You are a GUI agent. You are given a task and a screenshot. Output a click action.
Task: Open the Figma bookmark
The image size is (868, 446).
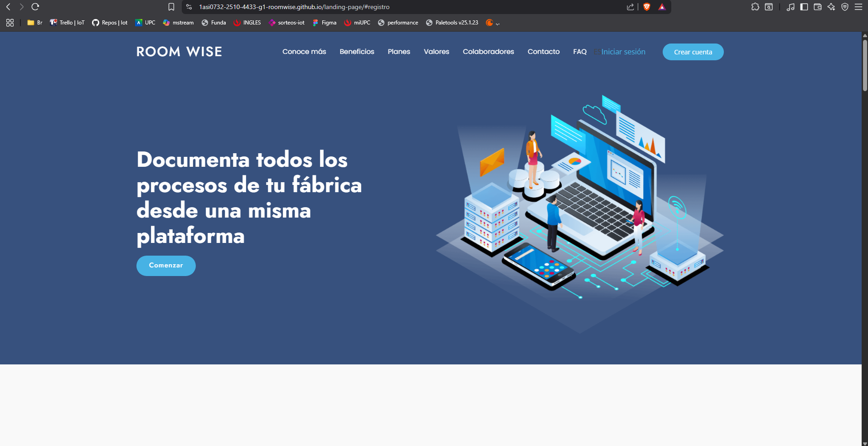pos(325,23)
